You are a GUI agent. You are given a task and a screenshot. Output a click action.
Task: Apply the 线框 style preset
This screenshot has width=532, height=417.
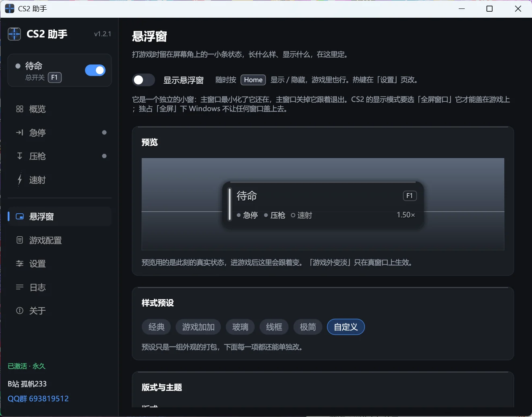click(274, 327)
